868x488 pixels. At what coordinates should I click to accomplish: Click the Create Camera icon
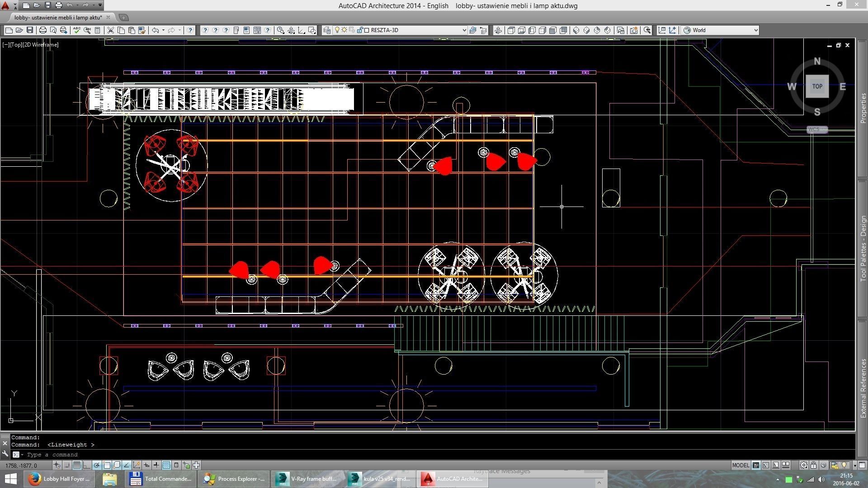pos(633,30)
